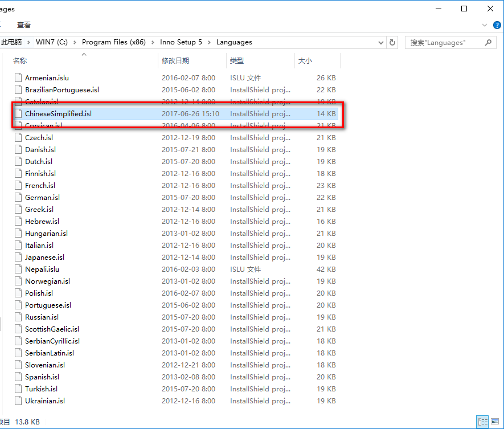504x429 pixels.
Task: Click the Hungarian.isl file icon
Action: 18,233
